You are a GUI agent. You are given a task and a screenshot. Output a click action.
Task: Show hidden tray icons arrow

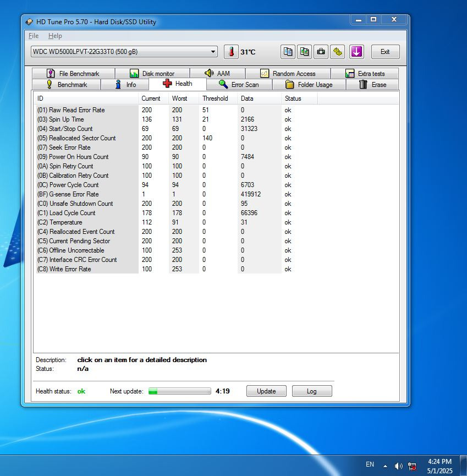pyautogui.click(x=386, y=466)
